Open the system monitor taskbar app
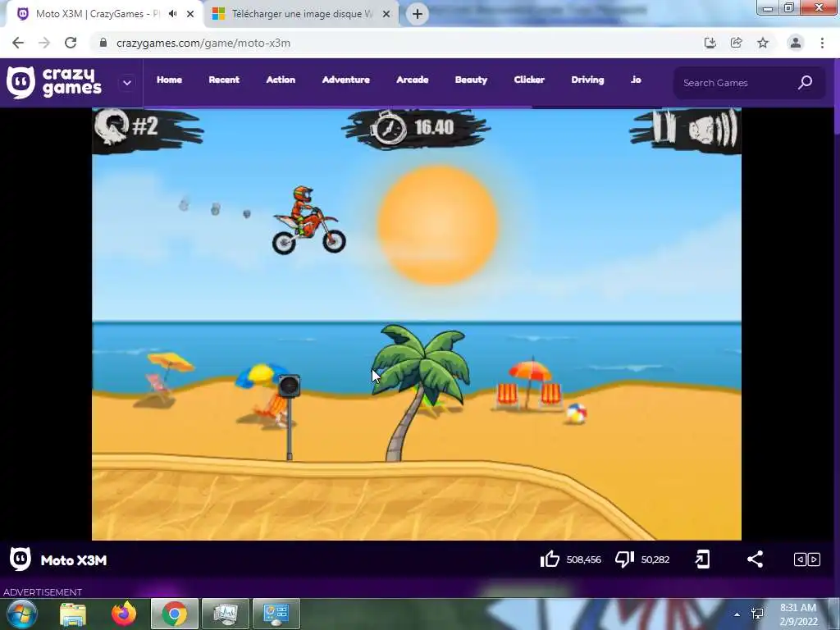This screenshot has width=840, height=630. (225, 614)
